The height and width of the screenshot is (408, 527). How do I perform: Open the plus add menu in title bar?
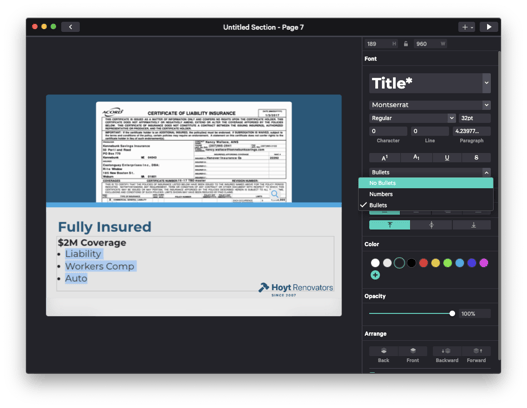pos(467,27)
